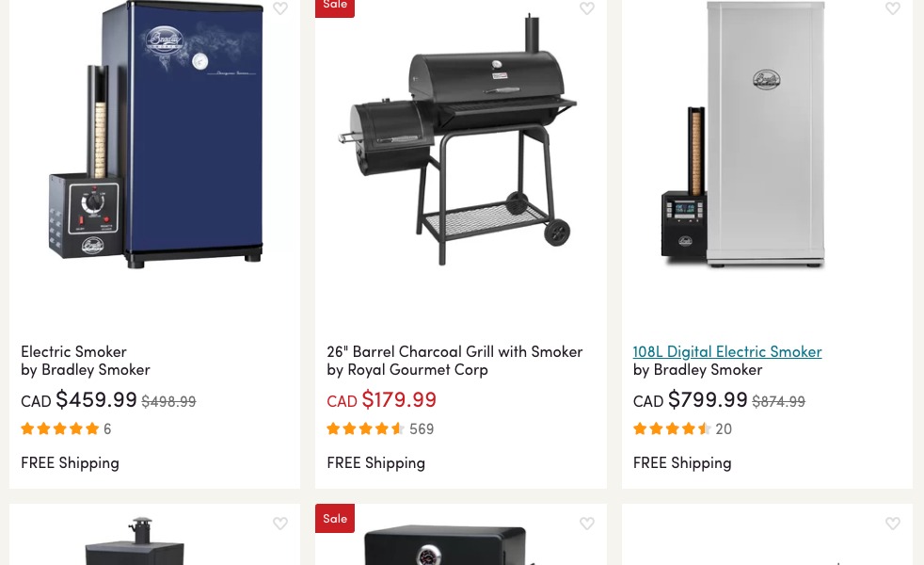Open the 6 reviews star rating
This screenshot has height=565, width=924.
click(x=66, y=428)
